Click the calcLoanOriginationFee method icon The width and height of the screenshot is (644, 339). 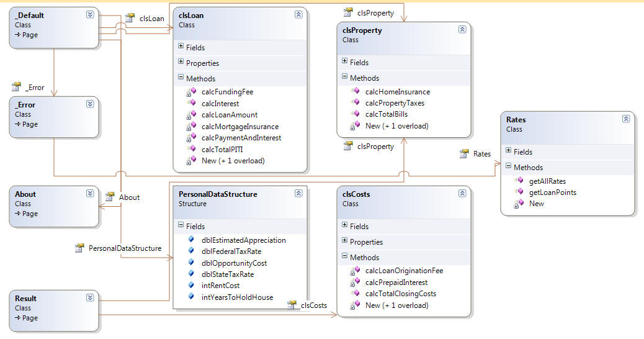(x=356, y=270)
